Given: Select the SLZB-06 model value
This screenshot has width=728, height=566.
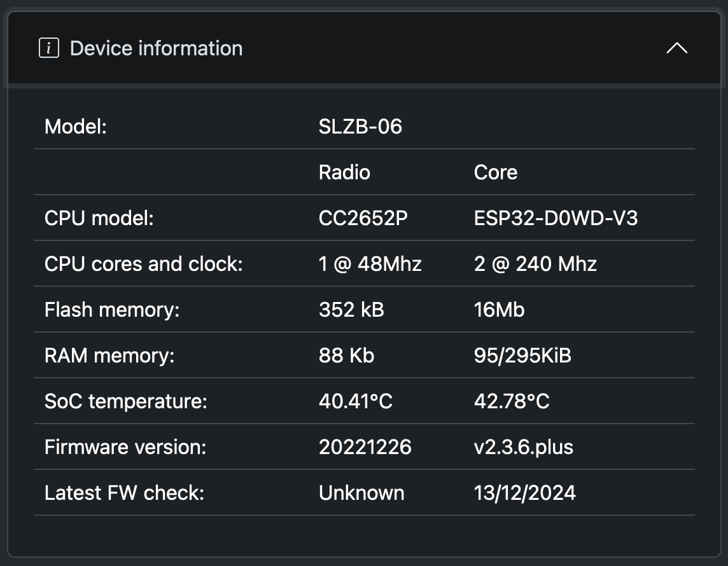Looking at the screenshot, I should coord(360,126).
